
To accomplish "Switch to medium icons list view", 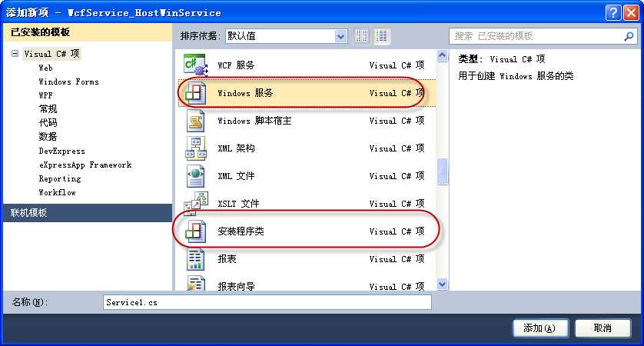I will 381,36.
